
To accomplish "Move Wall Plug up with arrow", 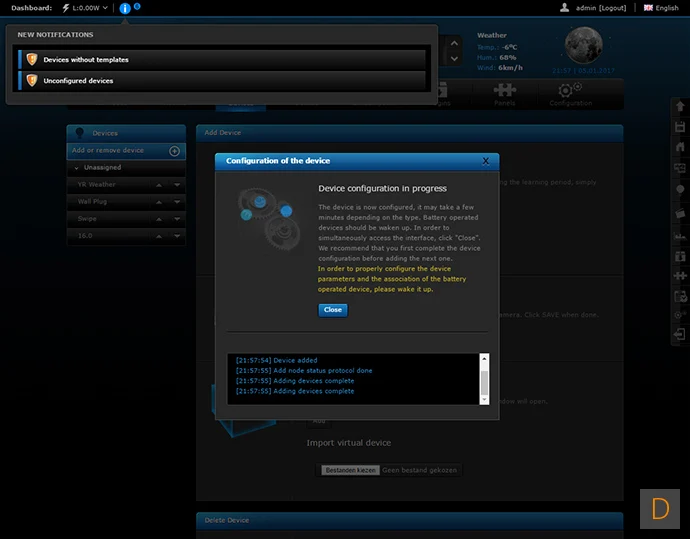I will pyautogui.click(x=159, y=202).
